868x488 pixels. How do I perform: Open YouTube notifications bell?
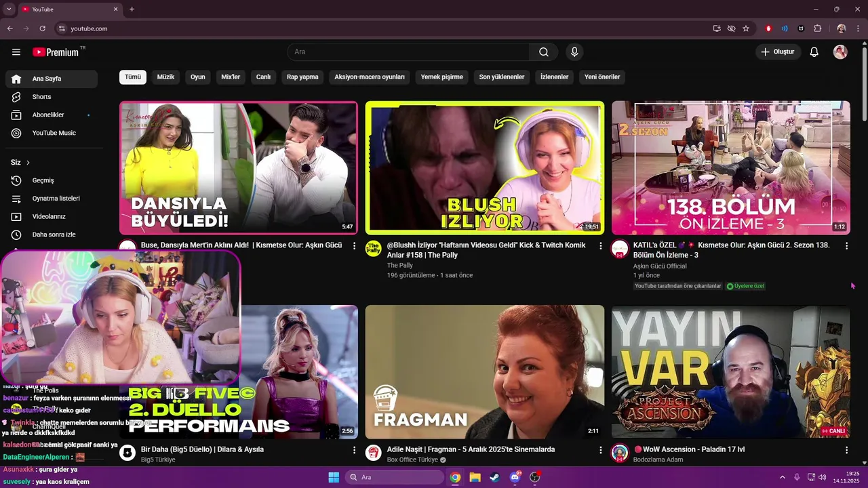point(814,52)
